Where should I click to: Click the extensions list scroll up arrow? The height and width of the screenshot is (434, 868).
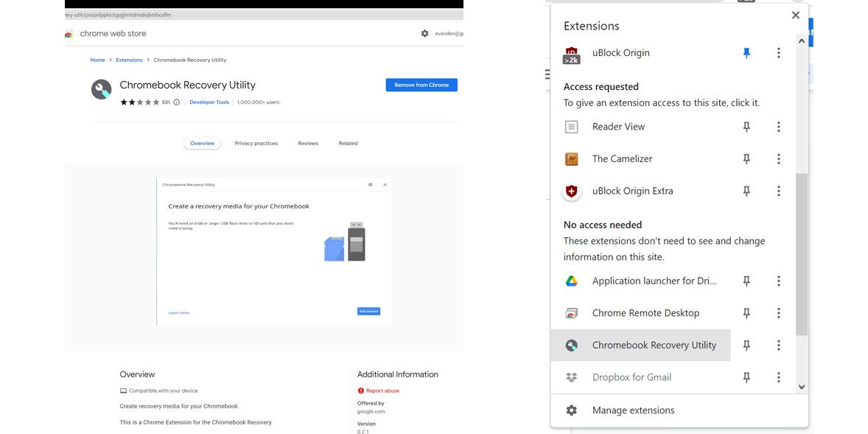click(801, 41)
